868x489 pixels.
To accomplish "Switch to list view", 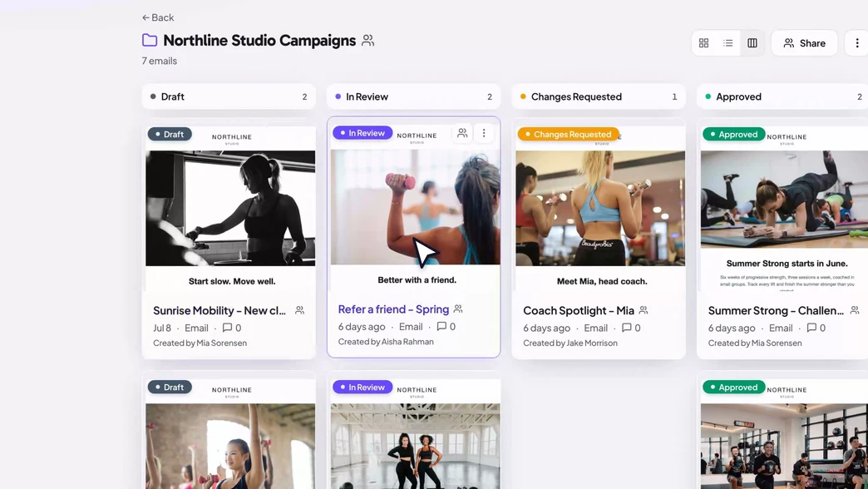I will click(x=728, y=43).
